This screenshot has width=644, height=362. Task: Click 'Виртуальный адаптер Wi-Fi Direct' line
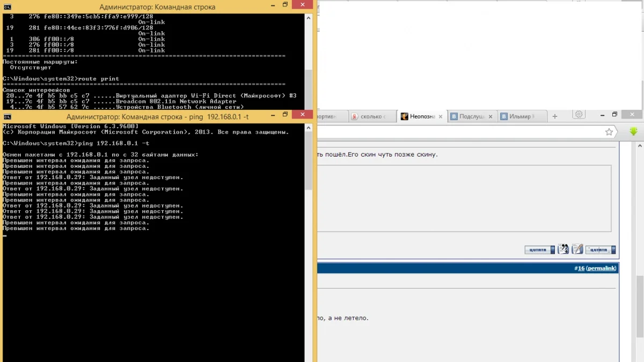[x=151, y=95]
